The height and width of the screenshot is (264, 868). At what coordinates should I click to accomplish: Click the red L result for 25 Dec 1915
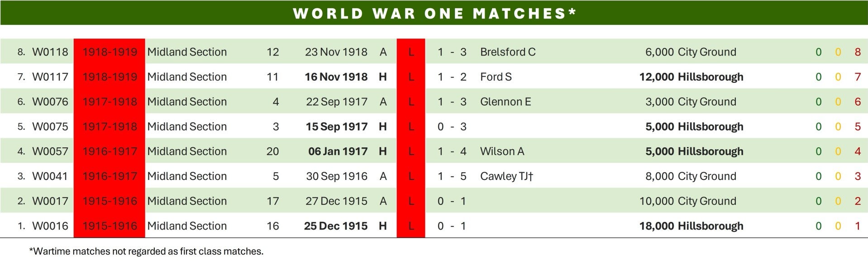click(x=411, y=226)
